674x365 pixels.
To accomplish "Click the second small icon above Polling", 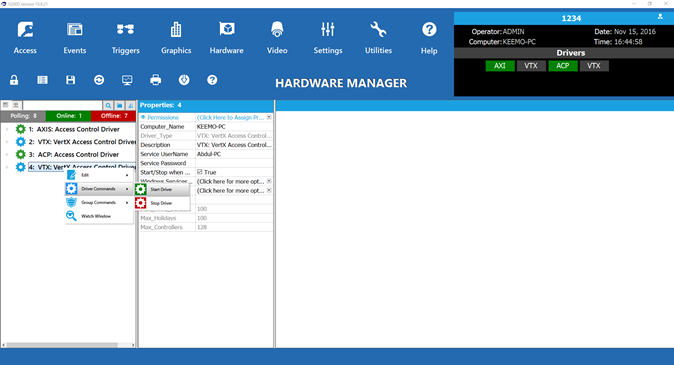I will 15,105.
